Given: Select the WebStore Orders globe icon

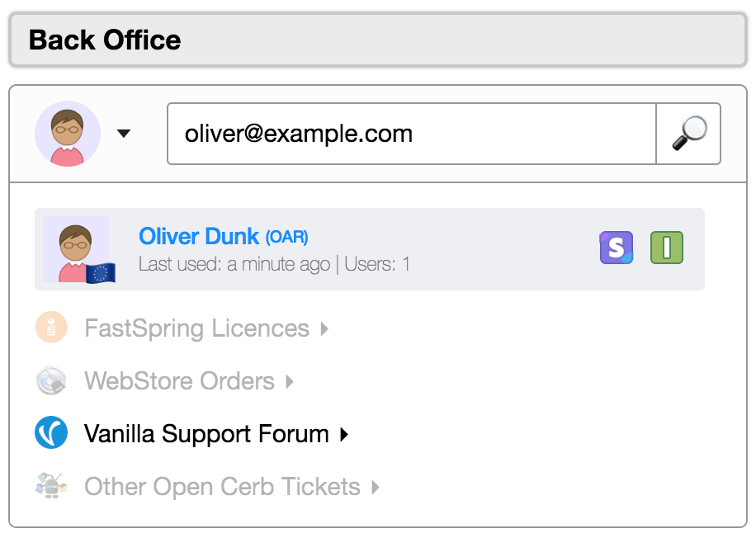Looking at the screenshot, I should (x=51, y=380).
